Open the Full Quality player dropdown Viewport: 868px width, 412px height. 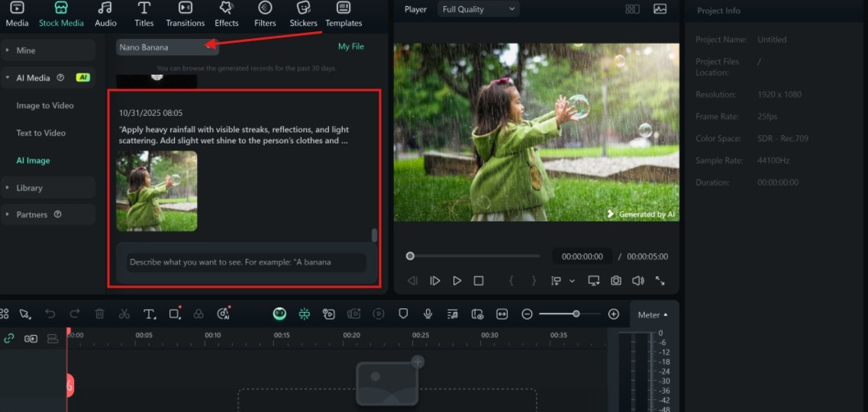479,9
